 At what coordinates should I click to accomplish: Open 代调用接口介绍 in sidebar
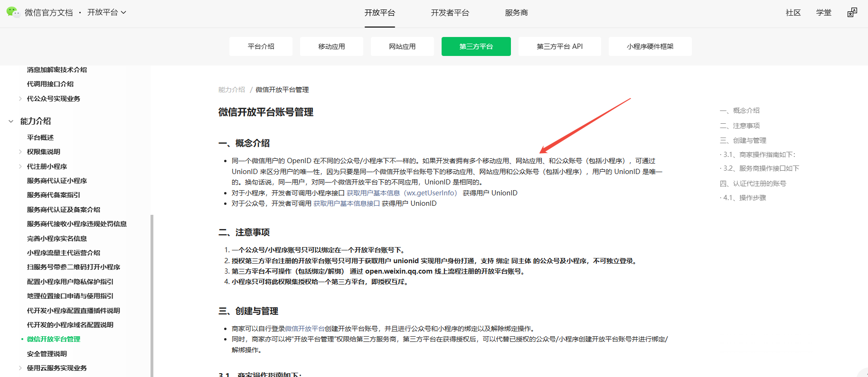pos(50,84)
